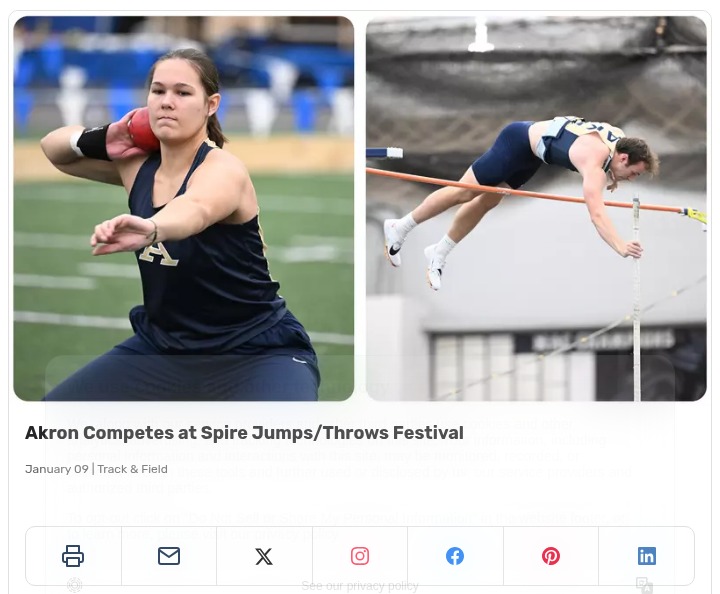Viewport: 720px width, 594px height.
Task: Click the 'Track & Field' category label
Action: [132, 469]
